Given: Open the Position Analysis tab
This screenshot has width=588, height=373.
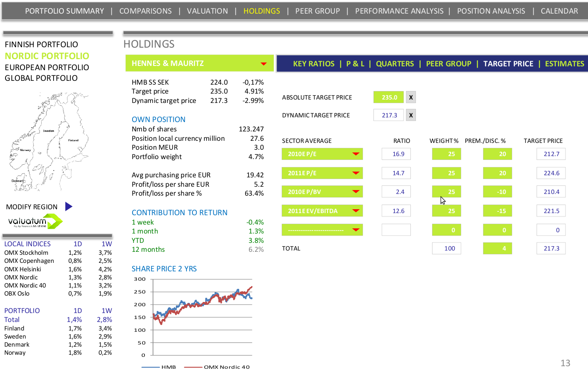Looking at the screenshot, I should pos(491,11).
